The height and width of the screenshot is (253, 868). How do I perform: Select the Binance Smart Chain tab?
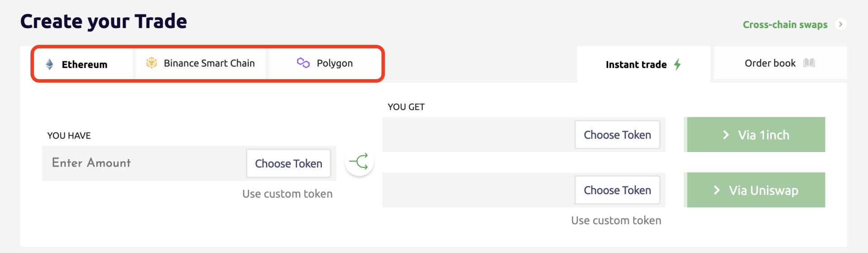(201, 63)
